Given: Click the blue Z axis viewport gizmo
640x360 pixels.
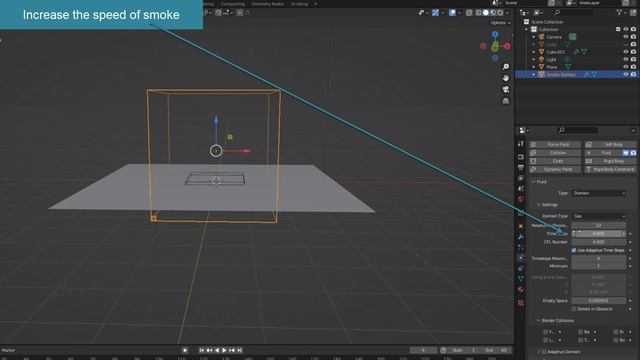Looking at the screenshot, I should [495, 34].
